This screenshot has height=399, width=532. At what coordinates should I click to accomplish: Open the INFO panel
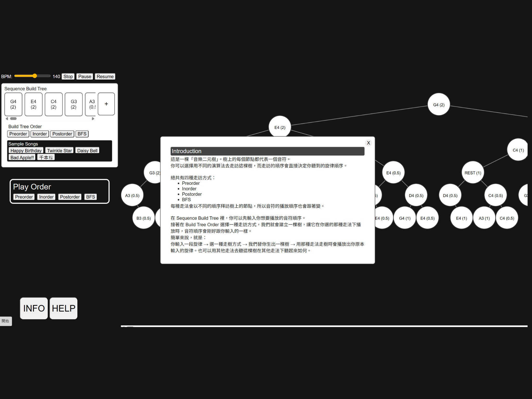point(34,308)
